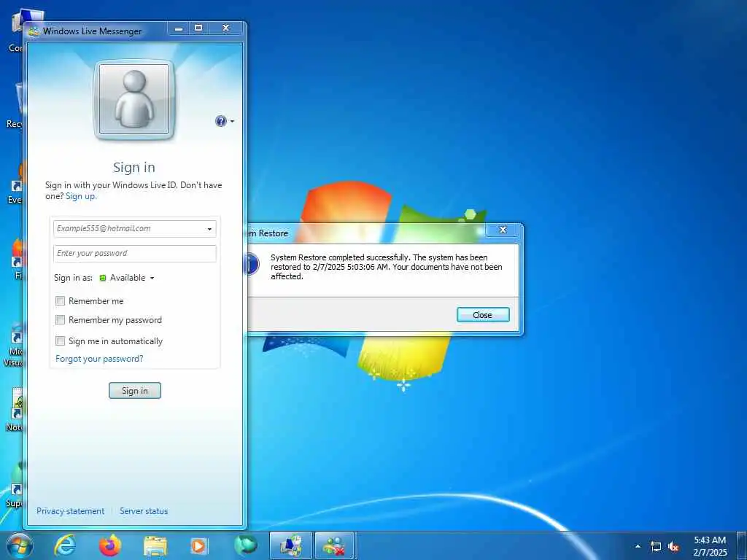Image resolution: width=747 pixels, height=560 pixels.
Task: Enable Remember my password checkbox
Action: 60,319
